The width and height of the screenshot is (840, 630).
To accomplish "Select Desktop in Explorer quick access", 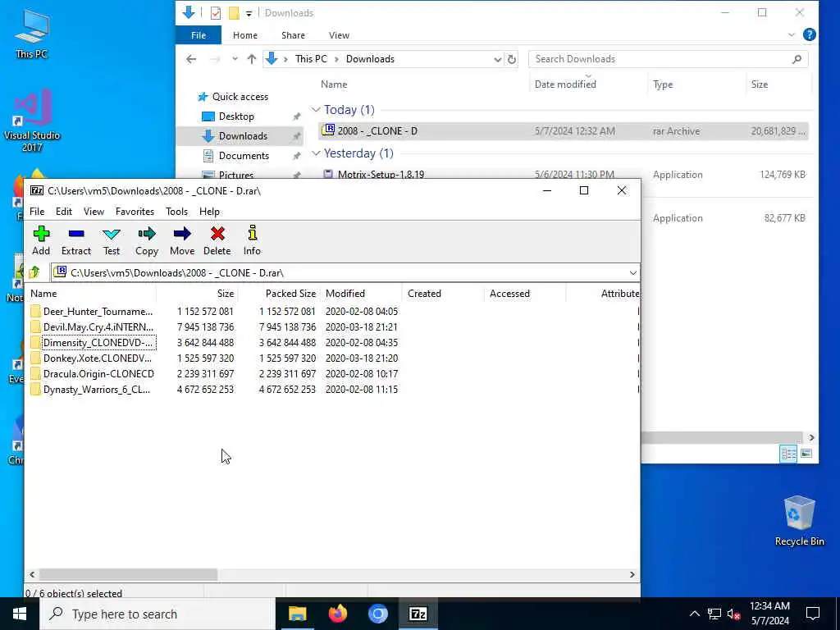I will [x=236, y=116].
